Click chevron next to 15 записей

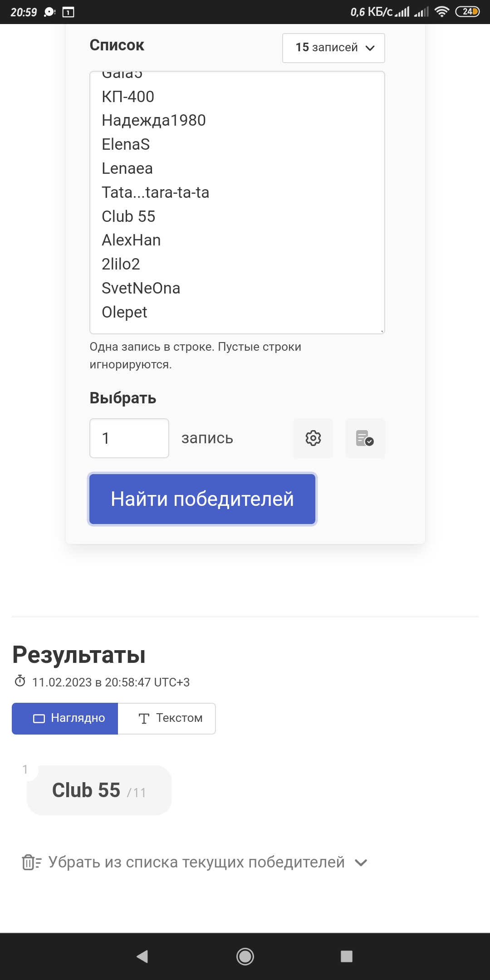(370, 48)
